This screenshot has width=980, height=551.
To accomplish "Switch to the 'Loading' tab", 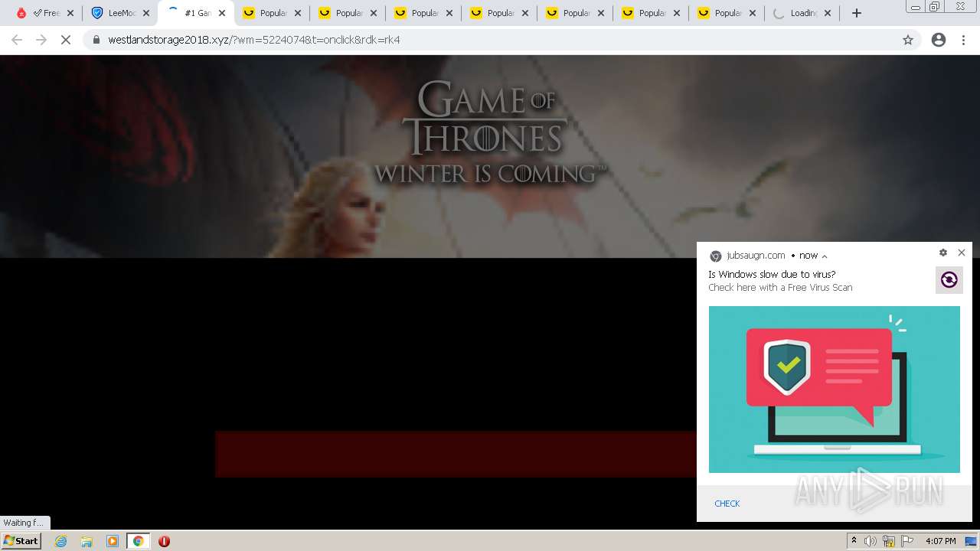I will tap(802, 13).
